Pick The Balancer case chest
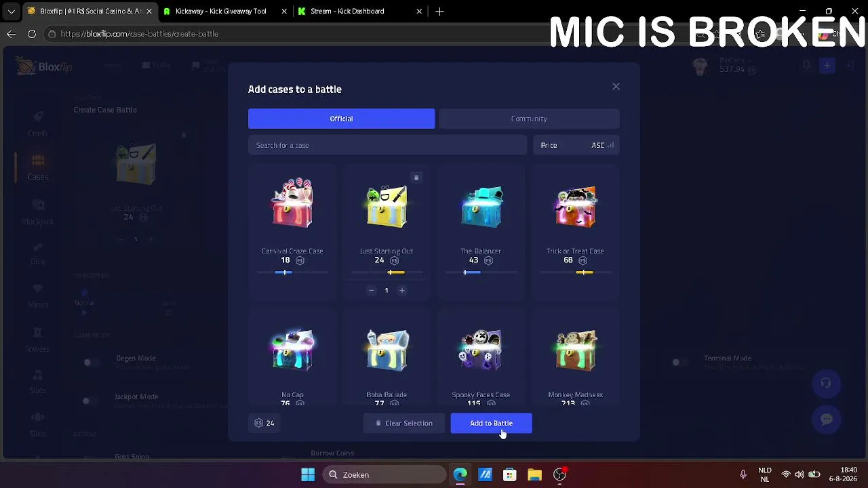 pyautogui.click(x=481, y=205)
